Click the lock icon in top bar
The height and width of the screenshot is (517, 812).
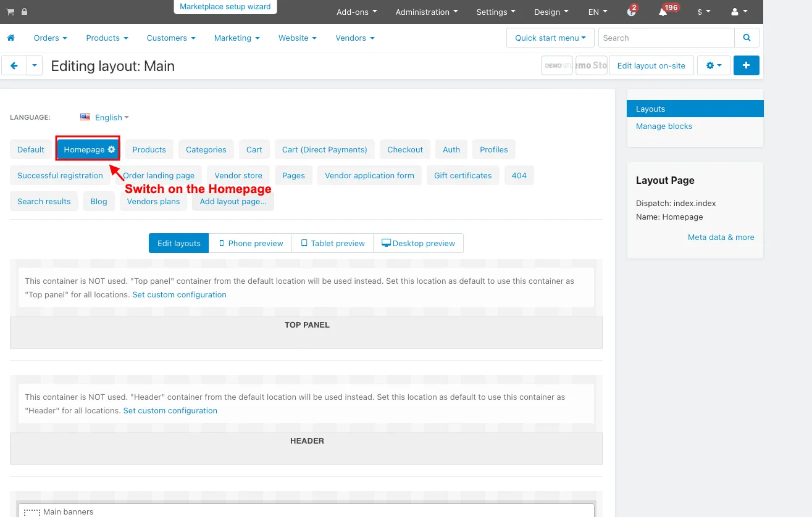[25, 12]
